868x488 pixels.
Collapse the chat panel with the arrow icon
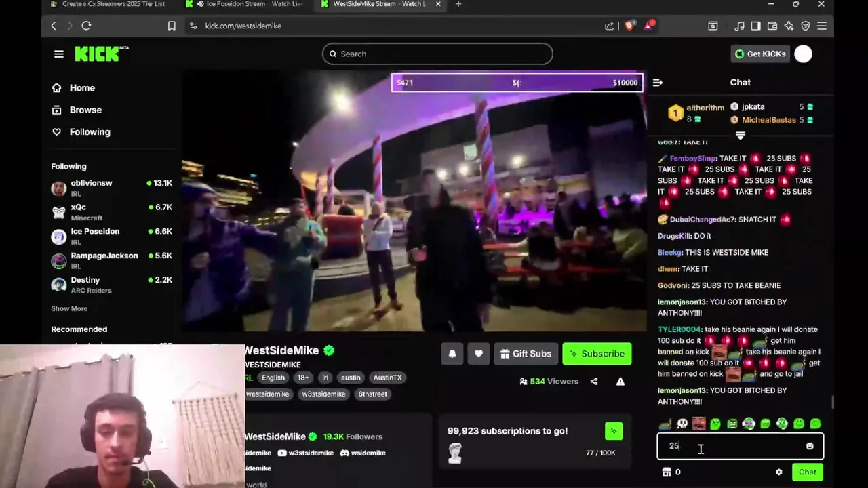click(x=657, y=83)
